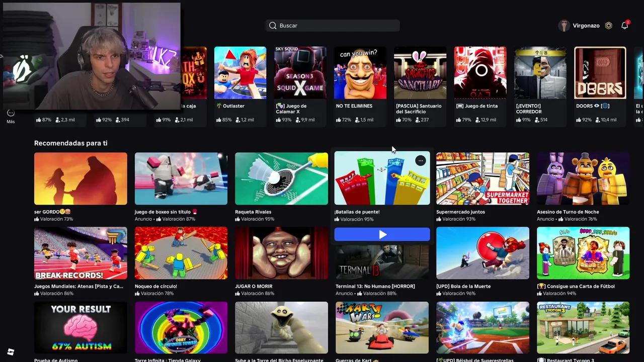Open the Robux hexagon icon
Screen dimensions: 644x362
[608, 26]
